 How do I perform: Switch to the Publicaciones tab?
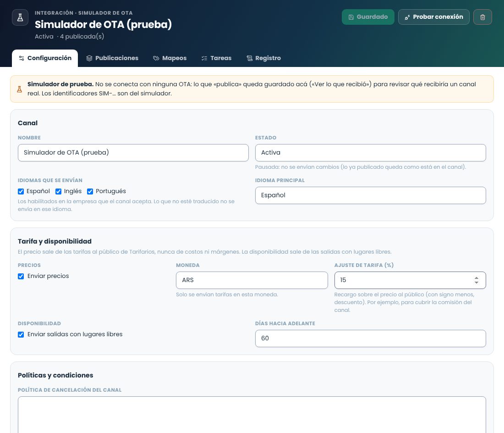(x=112, y=58)
